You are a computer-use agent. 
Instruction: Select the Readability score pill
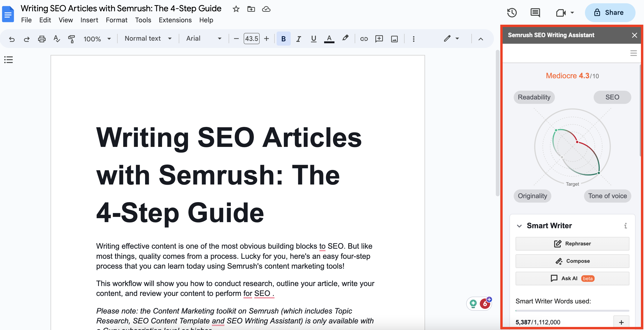tap(534, 97)
